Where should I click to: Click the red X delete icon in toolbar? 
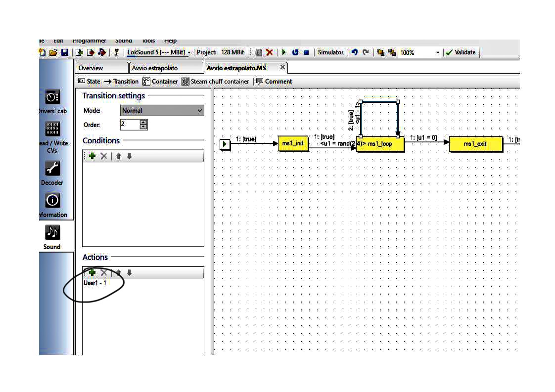tap(270, 52)
